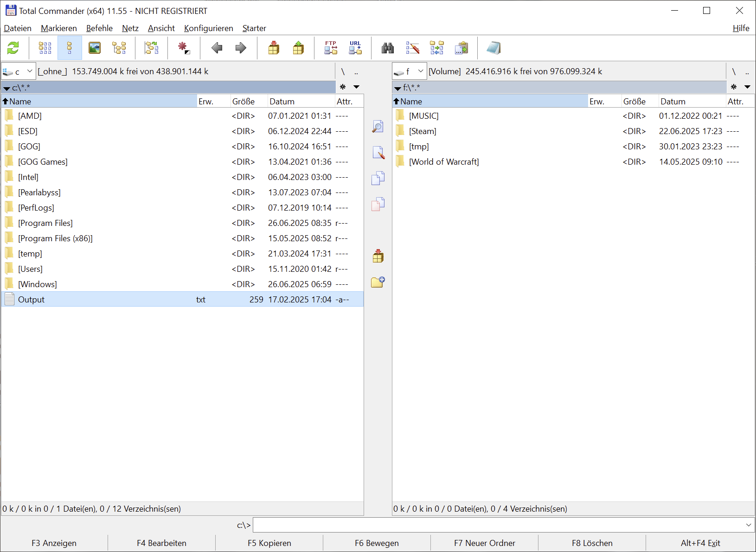Show the directory tree view
756x552 pixels.
coord(119,48)
